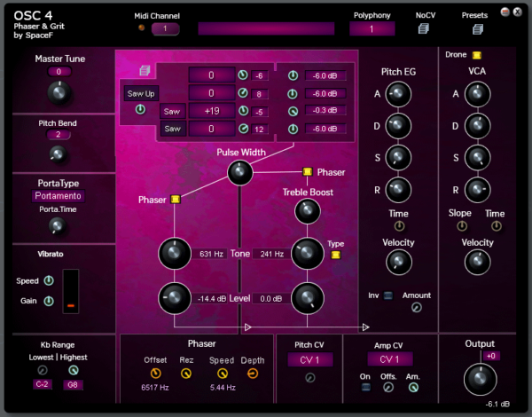Click the Phaser Rez knob
532x417 pixels.
pos(186,374)
